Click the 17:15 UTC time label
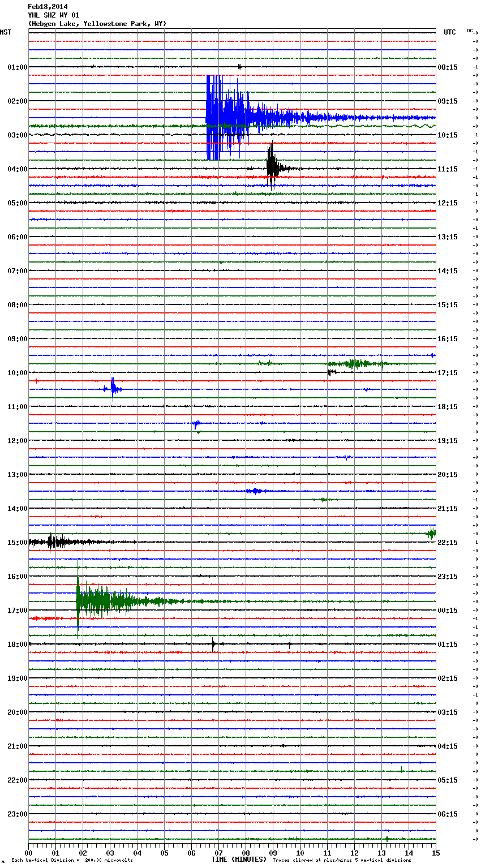 448,373
